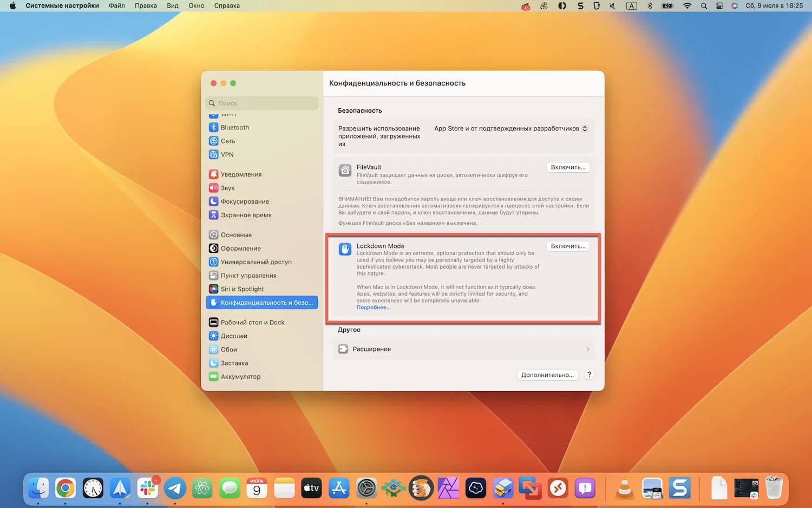
Task: Open the Apple menu
Action: pos(12,6)
